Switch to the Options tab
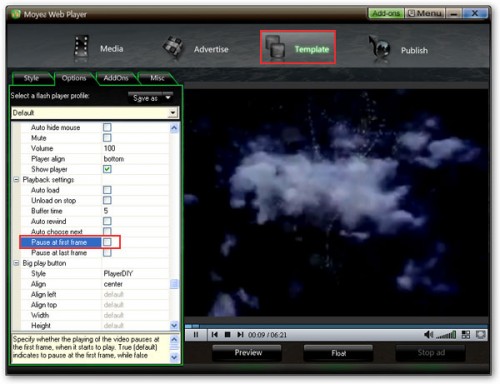This screenshot has width=500, height=384. (74, 78)
